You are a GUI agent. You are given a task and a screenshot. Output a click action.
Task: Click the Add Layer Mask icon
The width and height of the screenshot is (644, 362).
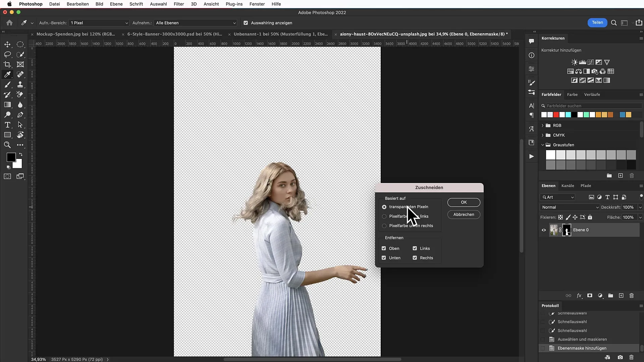point(590,295)
